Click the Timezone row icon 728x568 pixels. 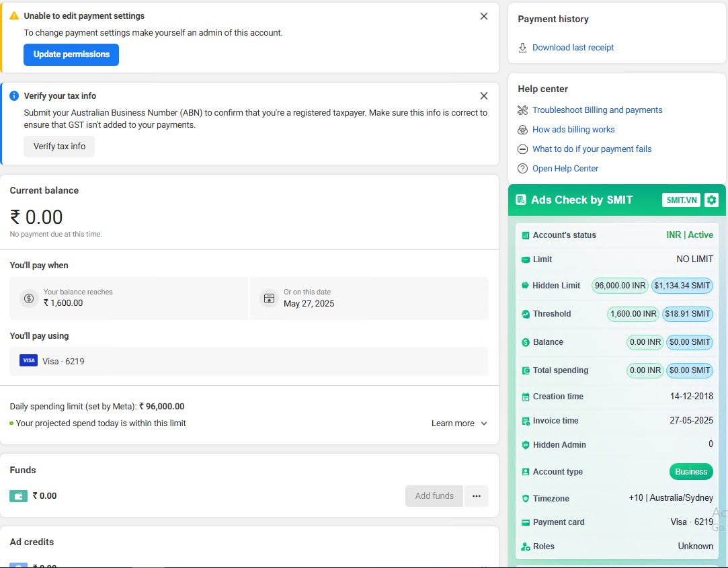click(525, 498)
